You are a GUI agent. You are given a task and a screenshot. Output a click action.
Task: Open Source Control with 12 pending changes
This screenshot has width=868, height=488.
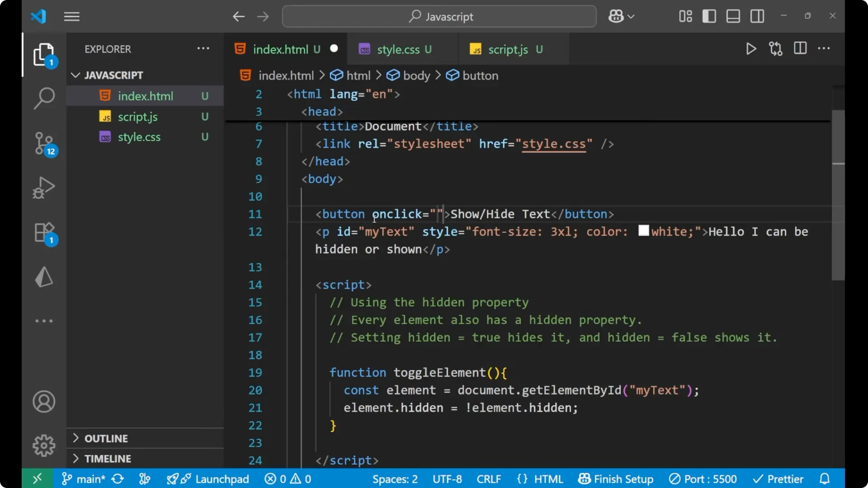(x=44, y=144)
